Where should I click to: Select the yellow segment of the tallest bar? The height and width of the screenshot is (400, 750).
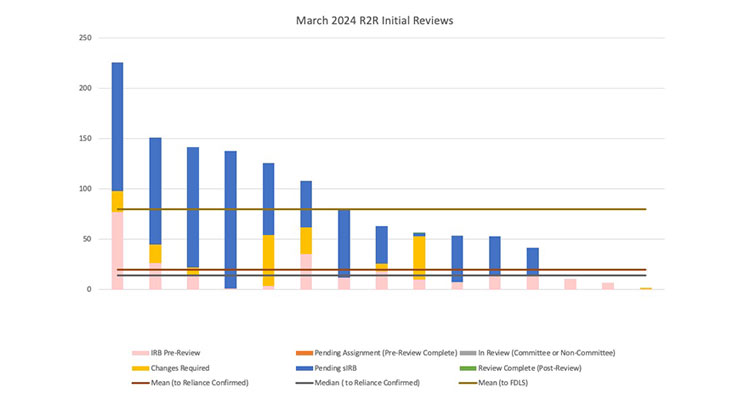[117, 201]
